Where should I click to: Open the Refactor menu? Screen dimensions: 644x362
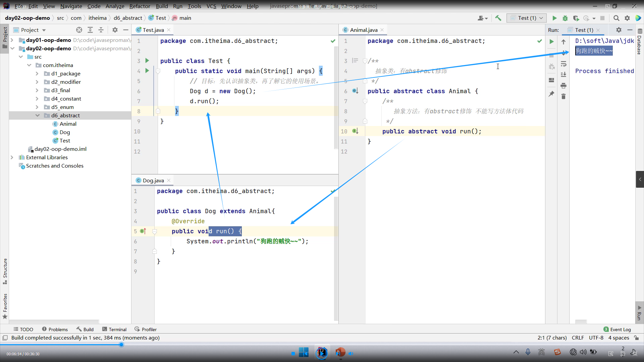click(x=140, y=6)
